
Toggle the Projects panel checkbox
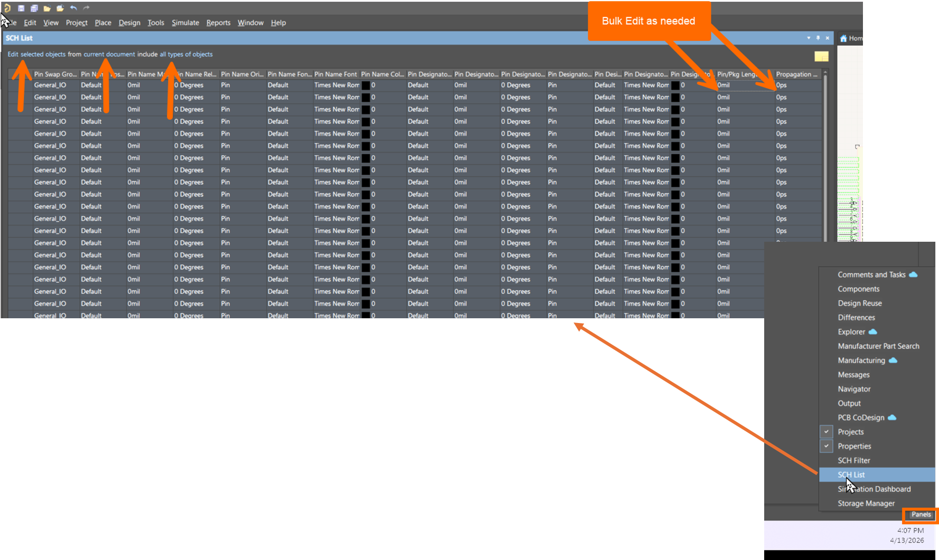pyautogui.click(x=827, y=432)
